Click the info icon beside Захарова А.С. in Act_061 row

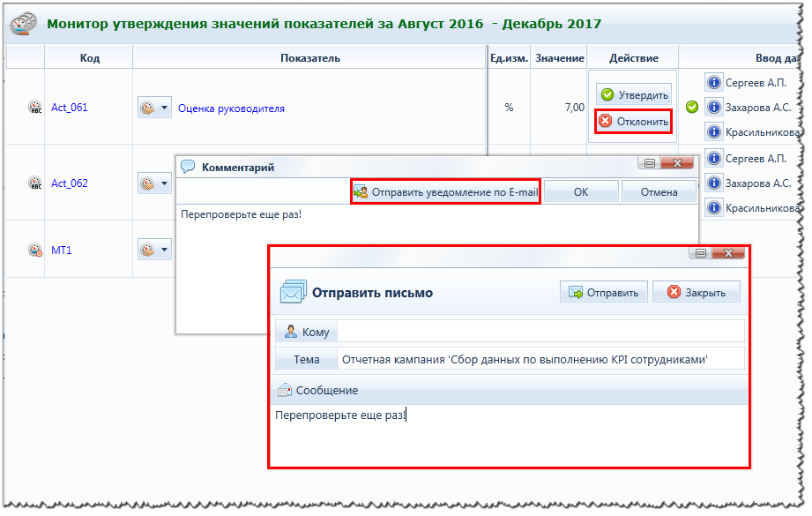(x=713, y=107)
